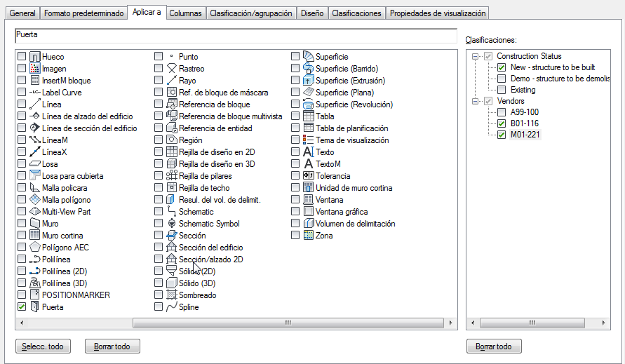Click object list scrollbar right arrow
625x364 pixels.
(451, 323)
